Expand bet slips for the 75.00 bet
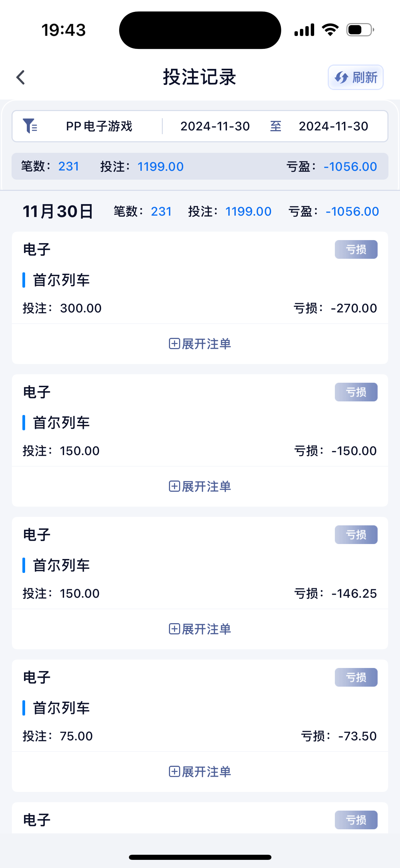 click(x=200, y=772)
